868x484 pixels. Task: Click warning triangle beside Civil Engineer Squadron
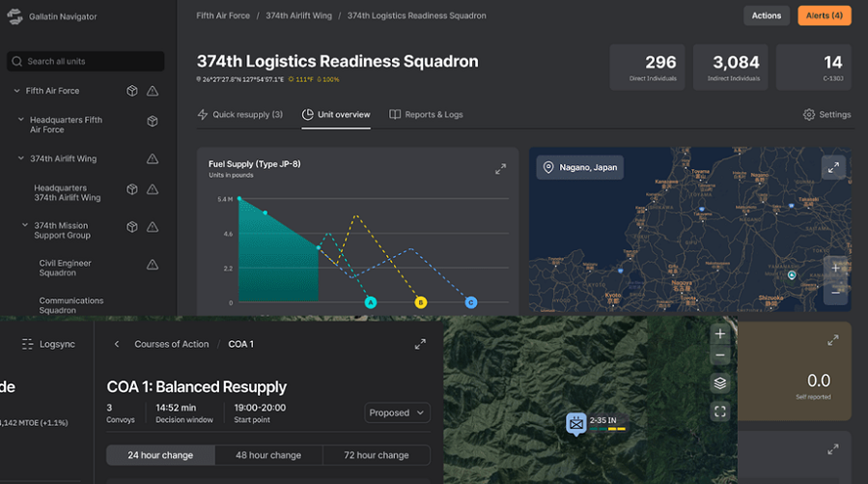coord(153,265)
